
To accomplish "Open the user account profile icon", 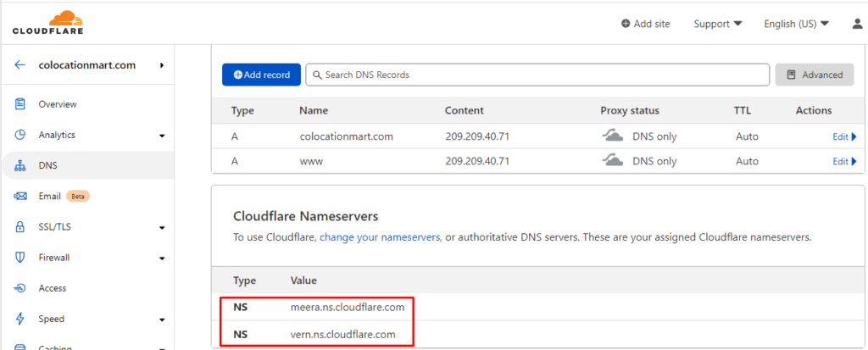I will coord(858,24).
